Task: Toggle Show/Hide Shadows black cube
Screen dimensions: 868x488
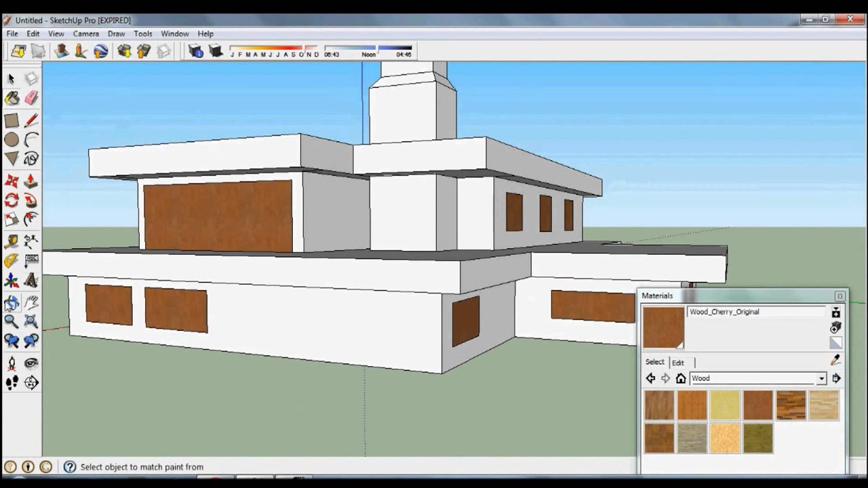Action: tap(216, 52)
